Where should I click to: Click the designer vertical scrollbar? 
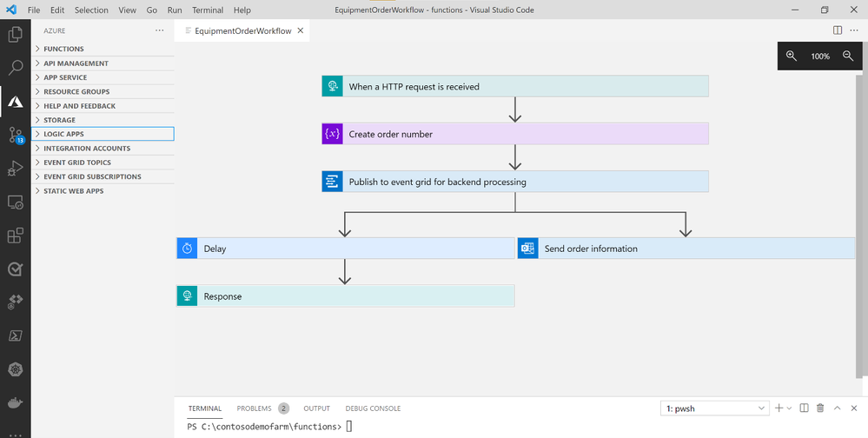(x=859, y=227)
